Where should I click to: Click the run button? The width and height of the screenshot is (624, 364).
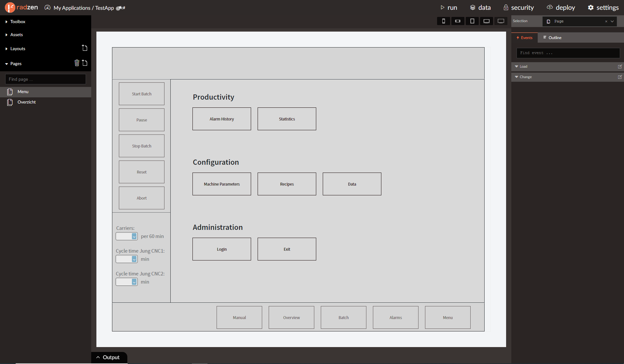point(449,7)
